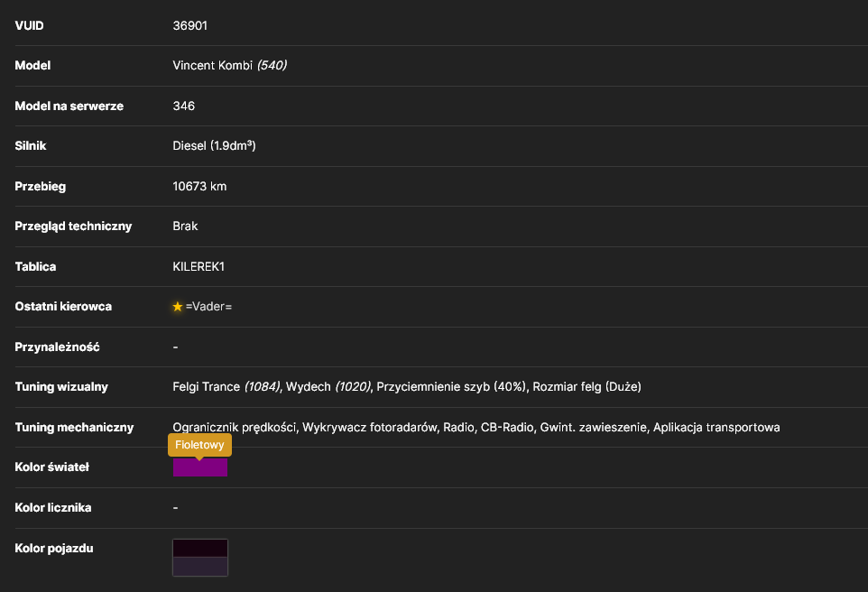The width and height of the screenshot is (868, 592).
Task: Click the Silnik row label
Action: 31,145
